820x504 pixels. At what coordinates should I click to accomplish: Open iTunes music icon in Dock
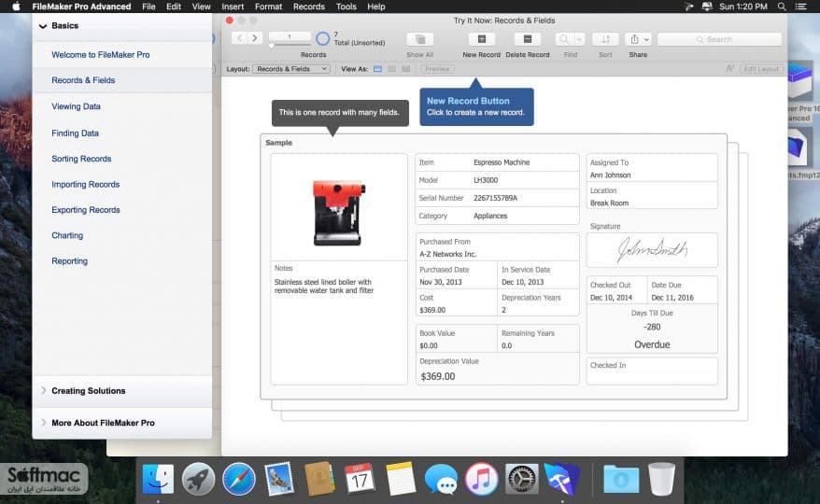point(481,479)
